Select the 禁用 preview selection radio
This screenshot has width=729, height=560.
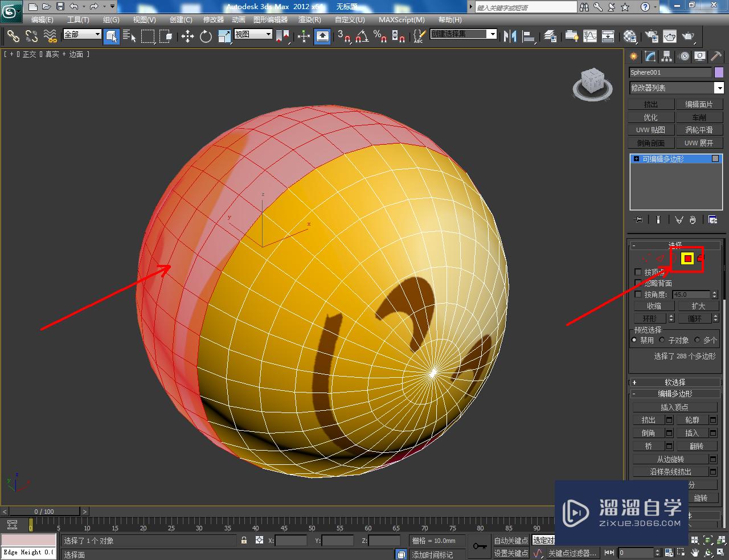[x=634, y=340]
